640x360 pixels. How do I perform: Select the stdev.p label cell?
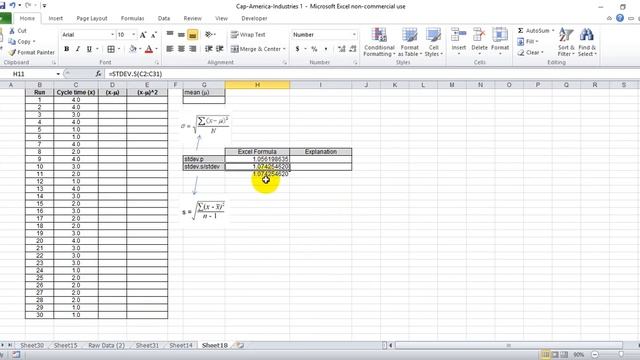[x=204, y=159]
